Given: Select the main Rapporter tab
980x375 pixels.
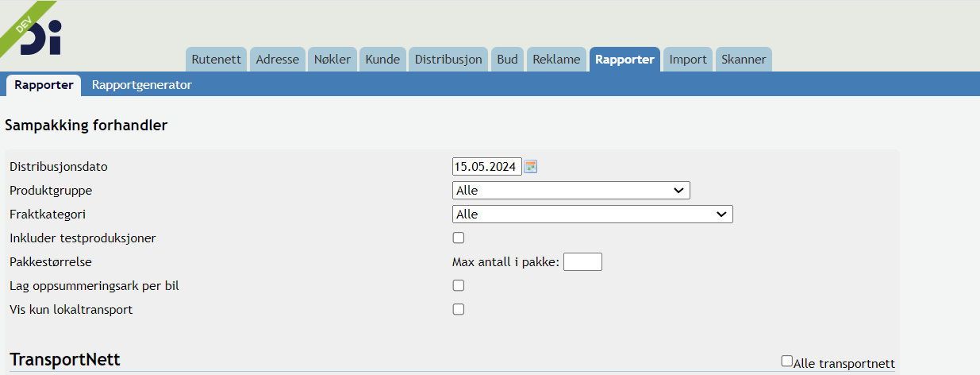Looking at the screenshot, I should pos(625,60).
